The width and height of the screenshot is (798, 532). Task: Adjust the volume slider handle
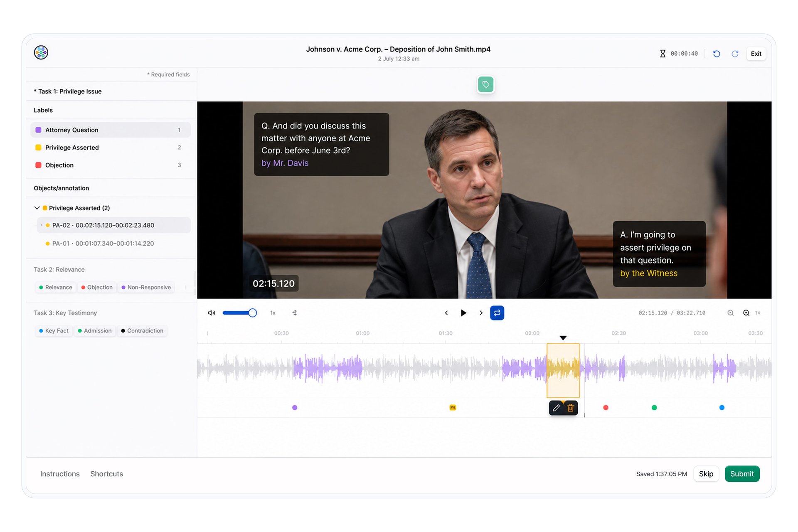[x=252, y=313]
